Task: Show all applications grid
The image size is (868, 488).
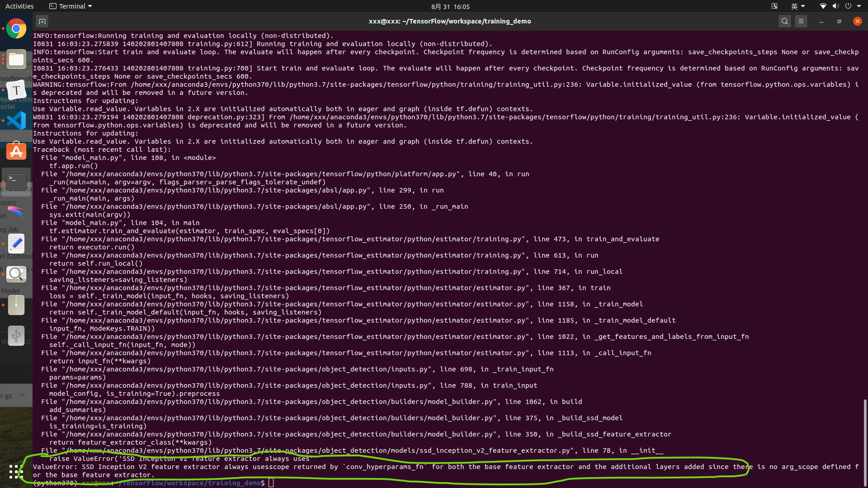Action: click(x=16, y=472)
